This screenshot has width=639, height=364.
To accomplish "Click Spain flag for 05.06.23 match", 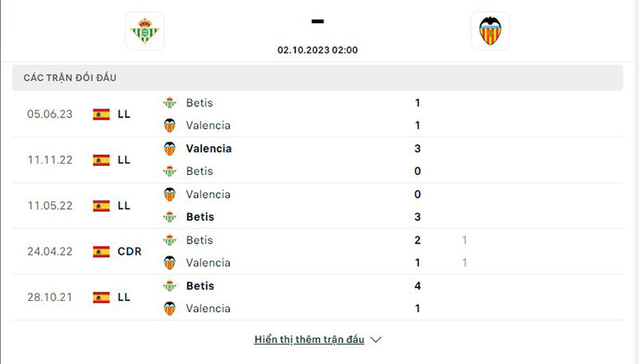I will point(101,114).
